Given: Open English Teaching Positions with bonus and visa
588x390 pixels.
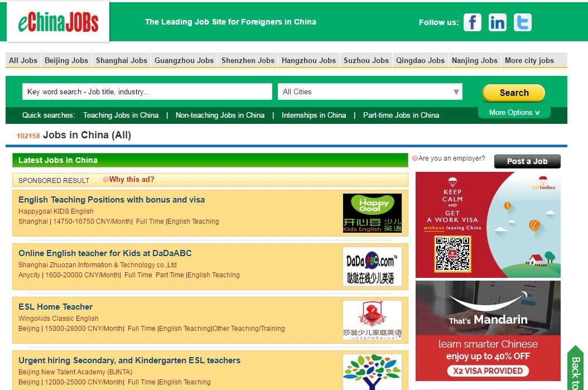Looking at the screenshot, I should (112, 200).
